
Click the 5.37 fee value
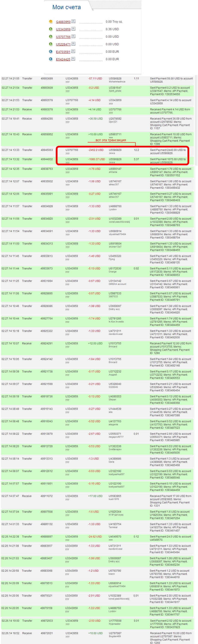pyautogui.click(x=136, y=159)
